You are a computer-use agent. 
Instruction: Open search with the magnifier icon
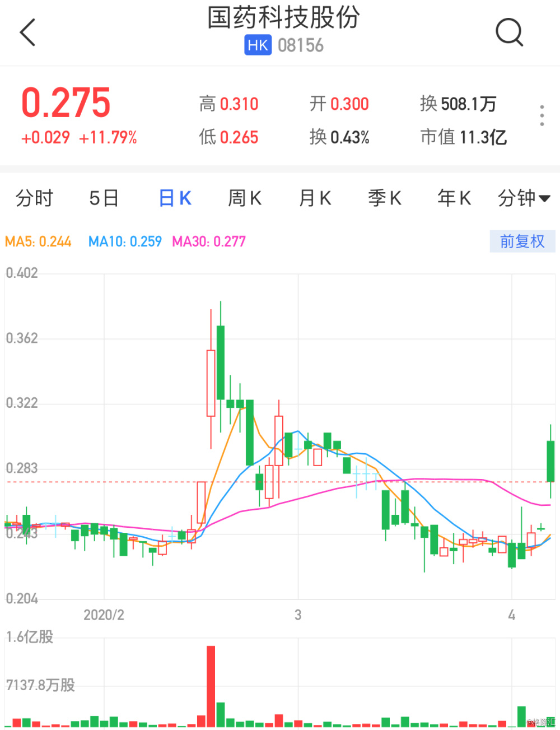click(510, 32)
